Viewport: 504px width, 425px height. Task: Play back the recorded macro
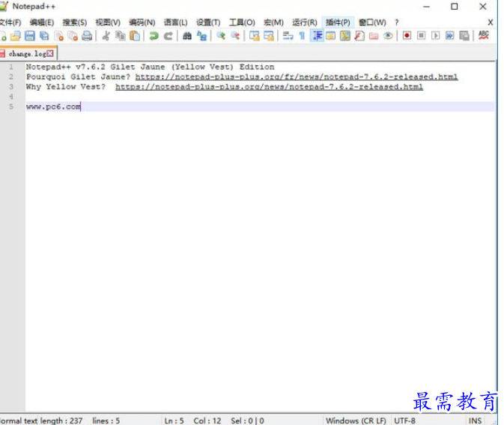click(x=435, y=35)
